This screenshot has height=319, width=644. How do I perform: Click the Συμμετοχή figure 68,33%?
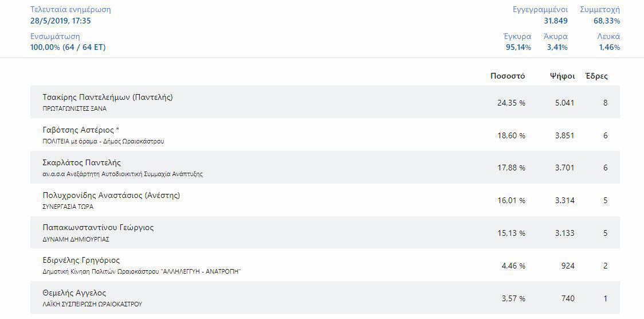click(x=606, y=21)
